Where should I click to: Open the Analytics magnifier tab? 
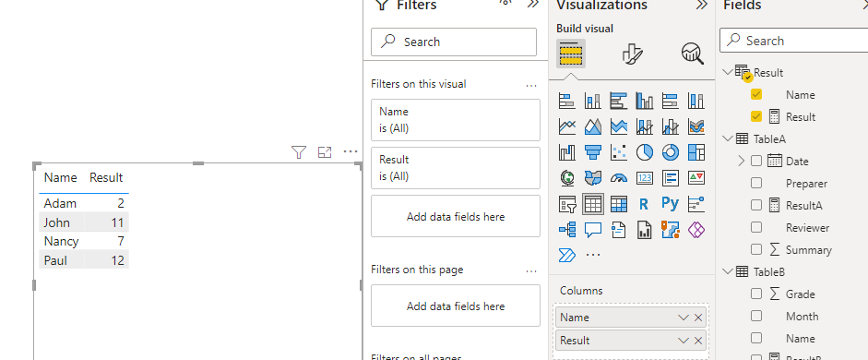(692, 54)
